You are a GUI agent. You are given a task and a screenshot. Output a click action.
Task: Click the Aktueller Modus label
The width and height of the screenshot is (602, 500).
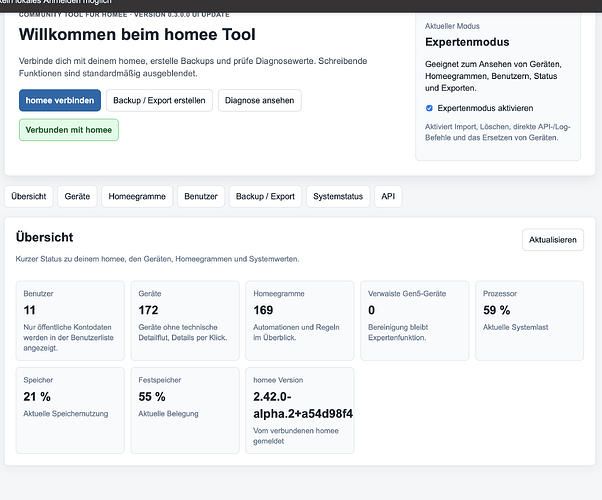452,26
